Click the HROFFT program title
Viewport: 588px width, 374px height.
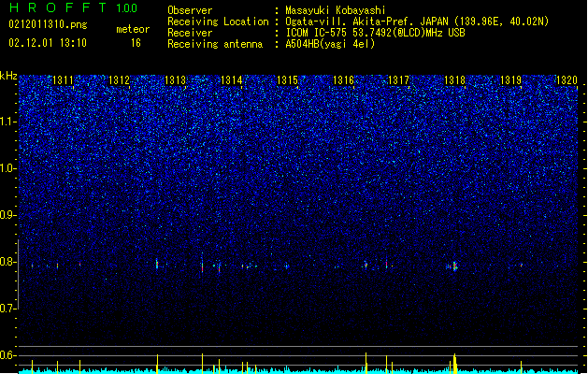[58, 7]
